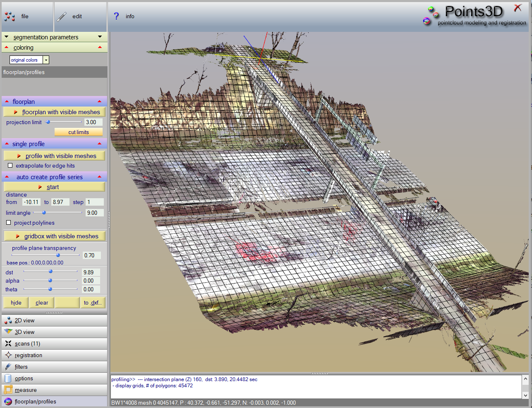Enable extrapolate for edge hits checkbox
This screenshot has width=532, height=408.
[x=10, y=166]
